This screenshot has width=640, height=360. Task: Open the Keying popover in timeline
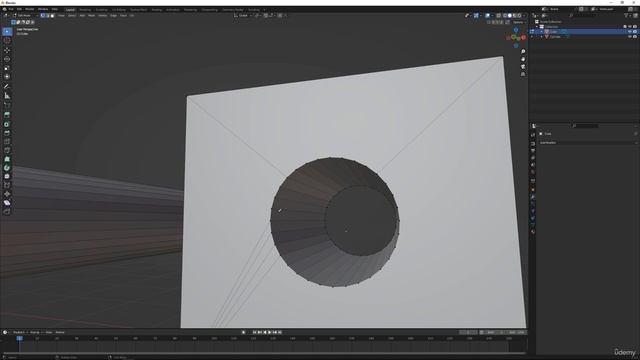coord(36,332)
